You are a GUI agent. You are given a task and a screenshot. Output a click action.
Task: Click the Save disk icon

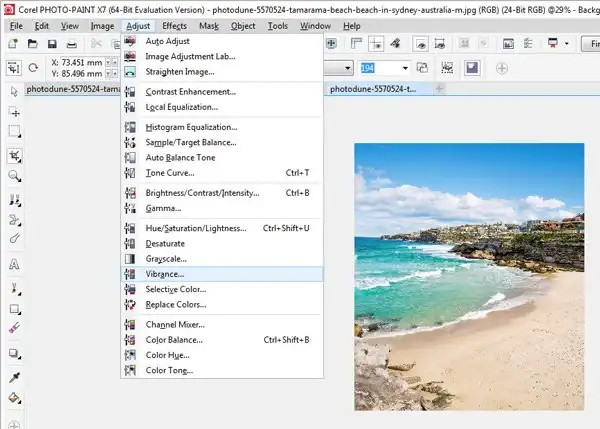pyautogui.click(x=52, y=44)
